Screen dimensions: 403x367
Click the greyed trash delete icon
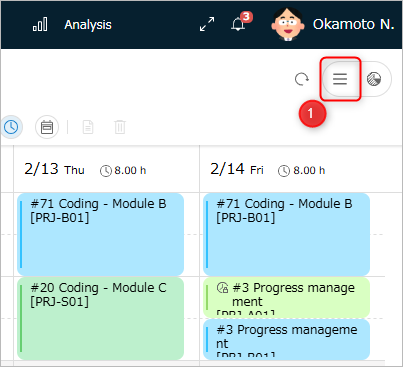point(120,127)
